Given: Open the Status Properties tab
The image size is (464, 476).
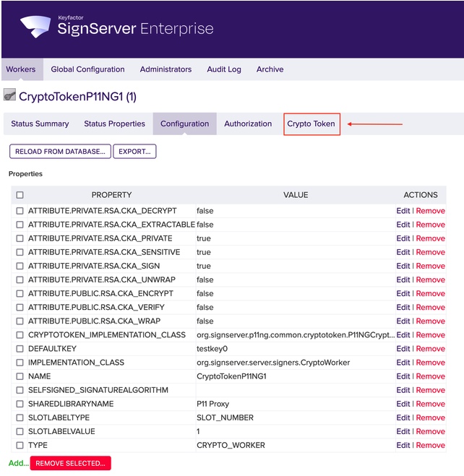Looking at the screenshot, I should click(114, 124).
